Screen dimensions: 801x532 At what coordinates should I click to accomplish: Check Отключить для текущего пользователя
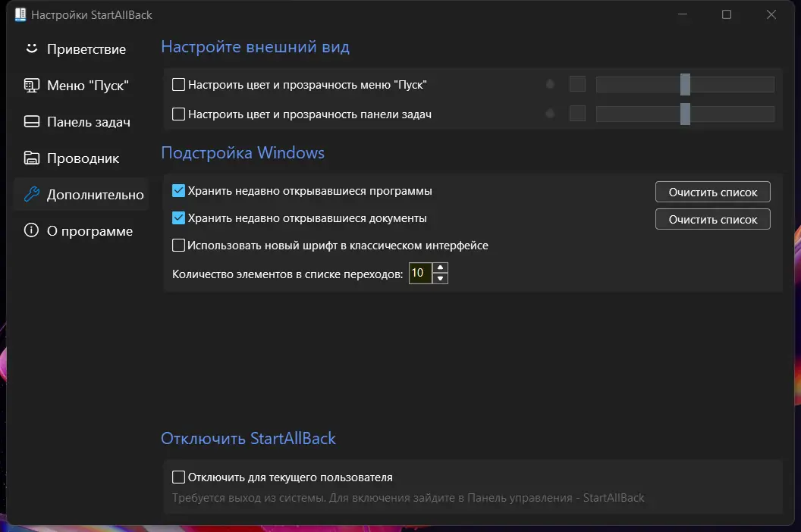(178, 477)
